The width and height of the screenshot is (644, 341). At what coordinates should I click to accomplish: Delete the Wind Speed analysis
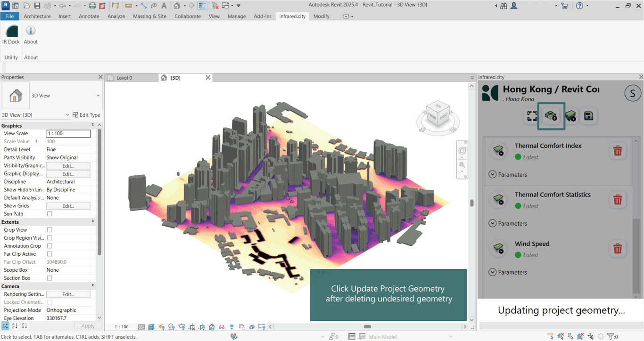617,249
